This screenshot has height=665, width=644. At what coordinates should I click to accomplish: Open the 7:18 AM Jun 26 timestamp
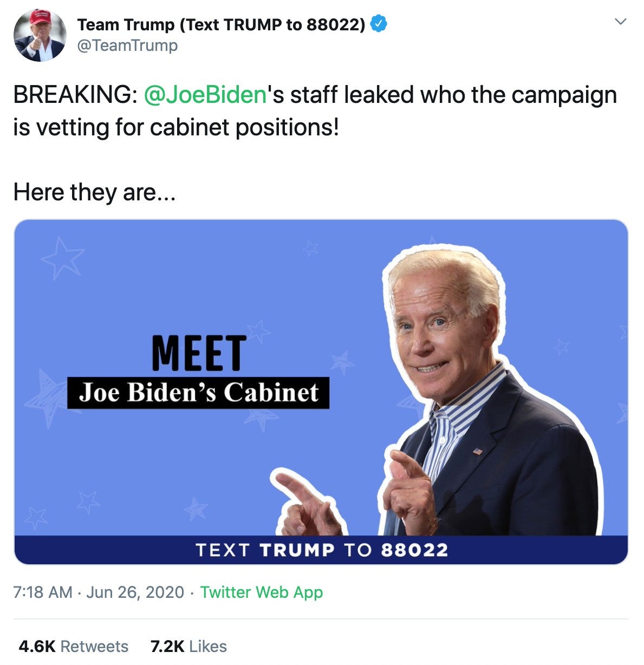click(99, 592)
